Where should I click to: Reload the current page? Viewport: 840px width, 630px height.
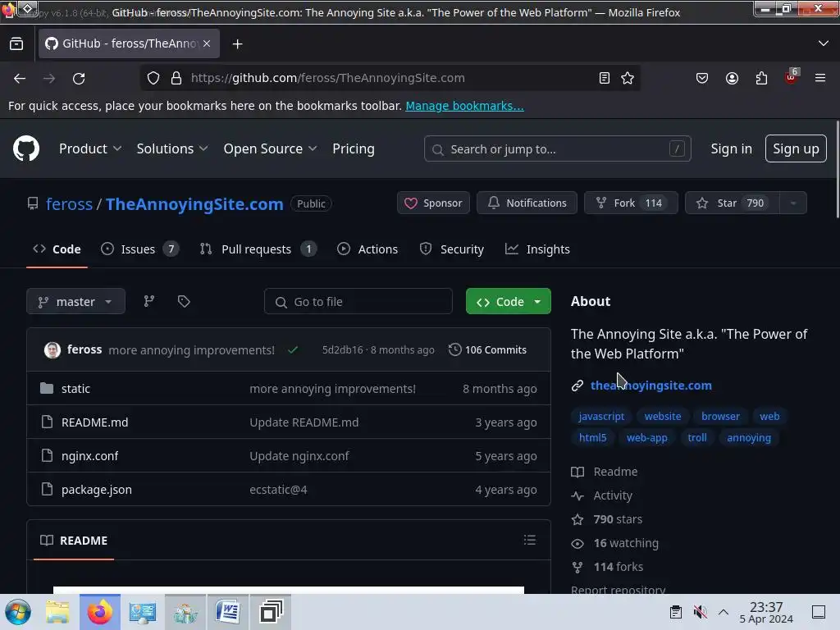pyautogui.click(x=79, y=78)
